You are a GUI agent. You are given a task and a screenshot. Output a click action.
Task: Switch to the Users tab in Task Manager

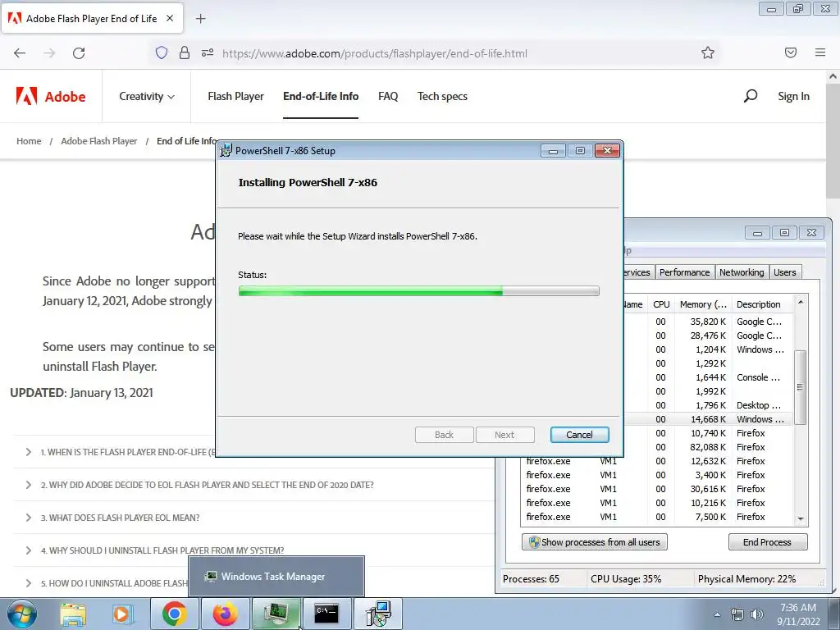784,272
